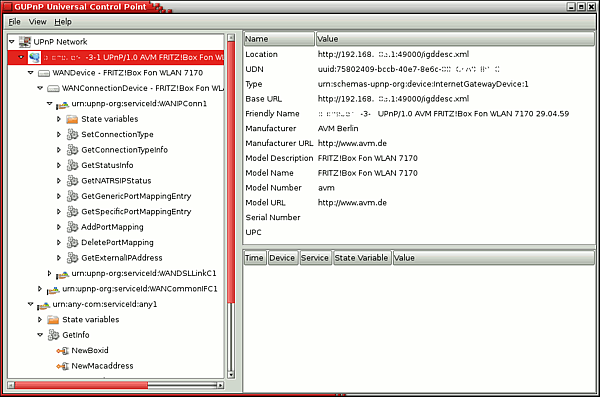The image size is (600, 397).
Task: Select the Manufacturer URL value http://www.avm.de
Action: point(352,144)
